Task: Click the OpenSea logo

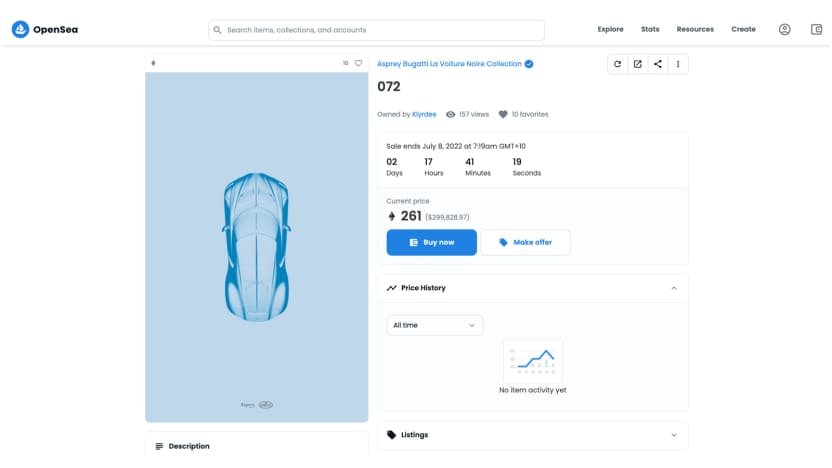Action: click(45, 29)
